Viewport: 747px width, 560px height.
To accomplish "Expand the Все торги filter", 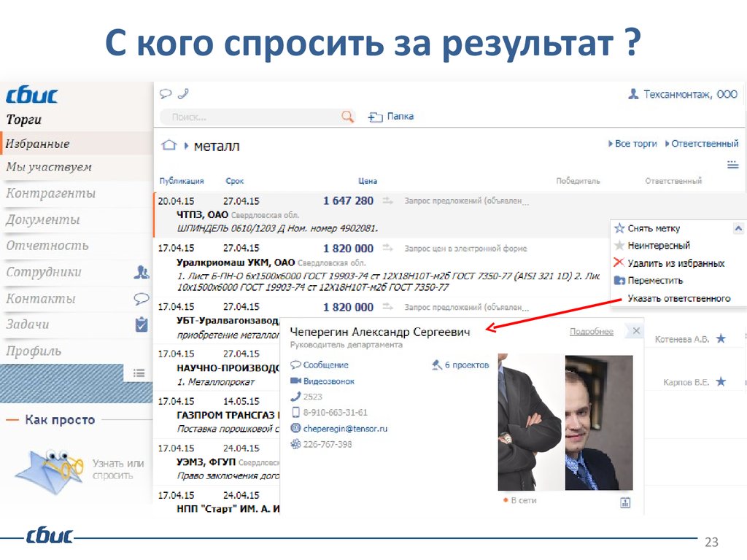I will 632,144.
